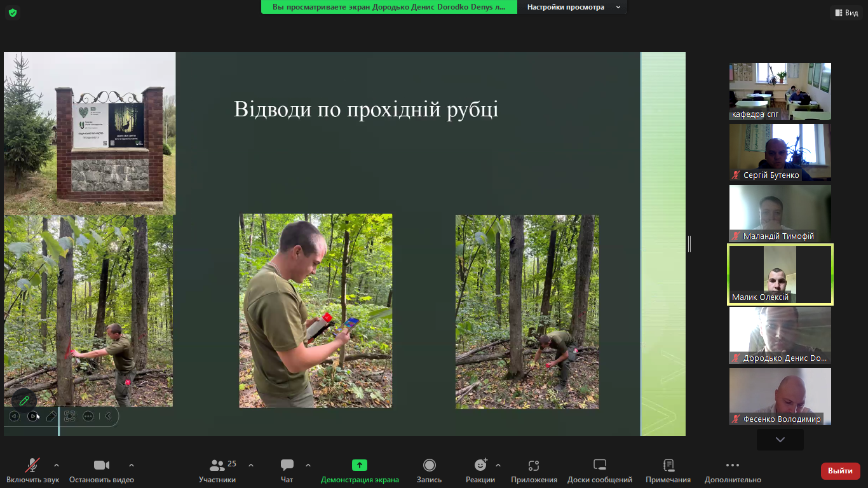Open Участники participants list
The image size is (868, 488).
click(217, 470)
